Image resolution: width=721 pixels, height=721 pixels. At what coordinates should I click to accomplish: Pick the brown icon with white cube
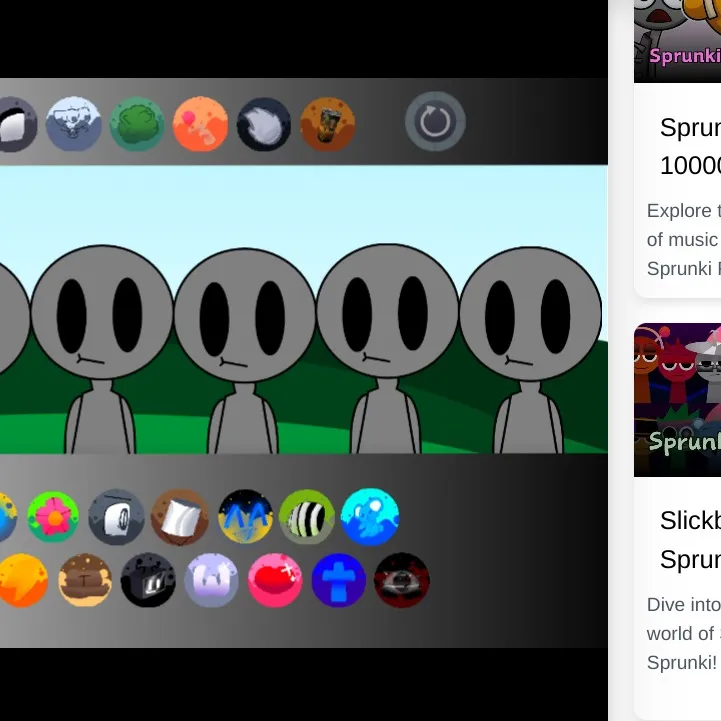coord(180,517)
